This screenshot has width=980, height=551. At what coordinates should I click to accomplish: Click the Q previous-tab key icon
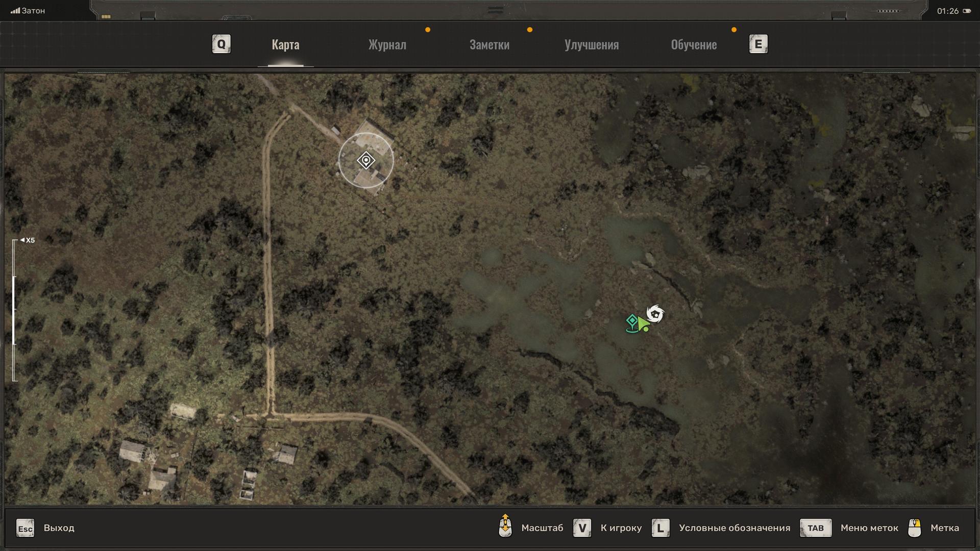[221, 44]
